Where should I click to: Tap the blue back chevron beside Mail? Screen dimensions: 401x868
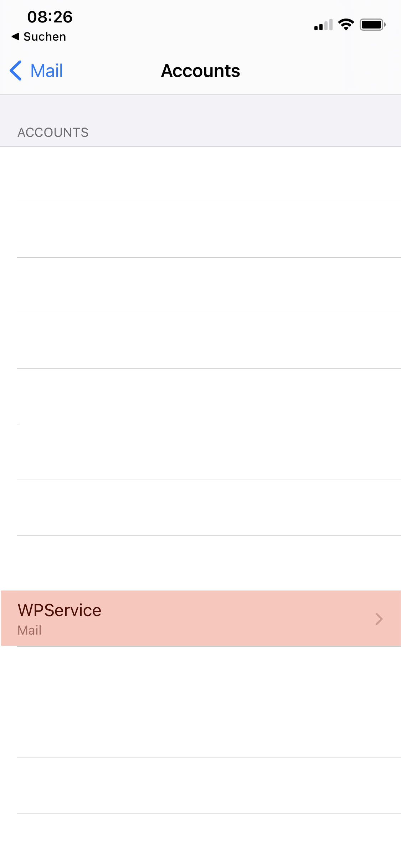(16, 71)
